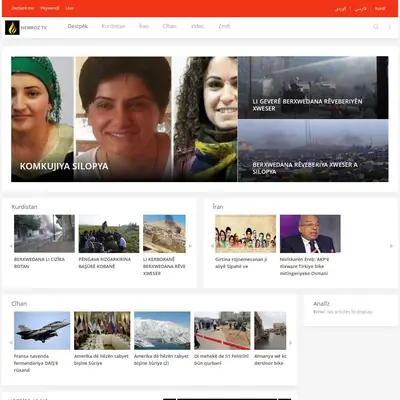Open the three-dot more menu icon
Screen dimensions: 400x400
pos(389,27)
